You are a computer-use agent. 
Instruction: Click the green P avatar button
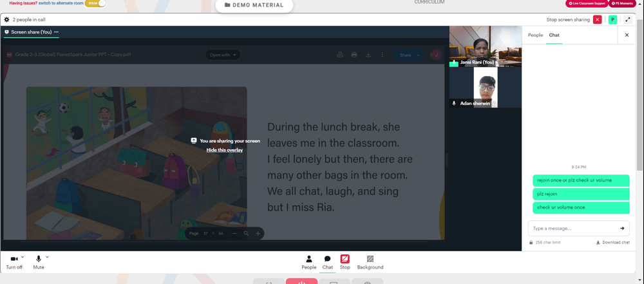pyautogui.click(x=613, y=19)
